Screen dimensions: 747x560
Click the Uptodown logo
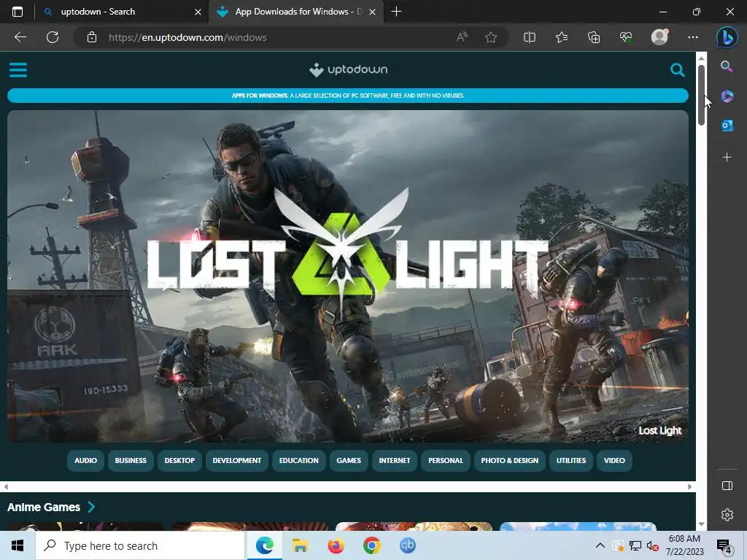click(348, 69)
